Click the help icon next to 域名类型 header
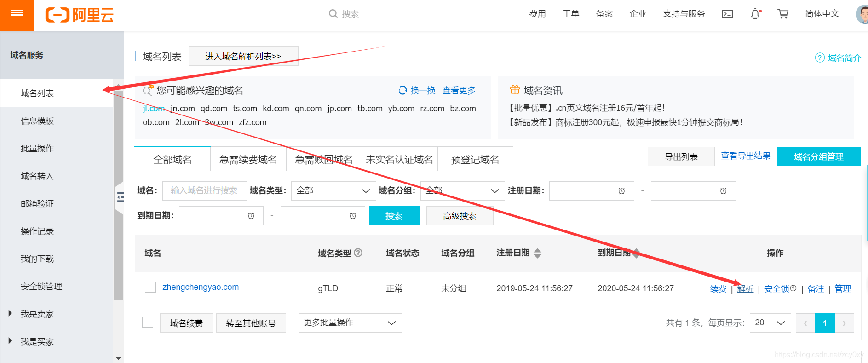868x363 pixels. coord(358,253)
